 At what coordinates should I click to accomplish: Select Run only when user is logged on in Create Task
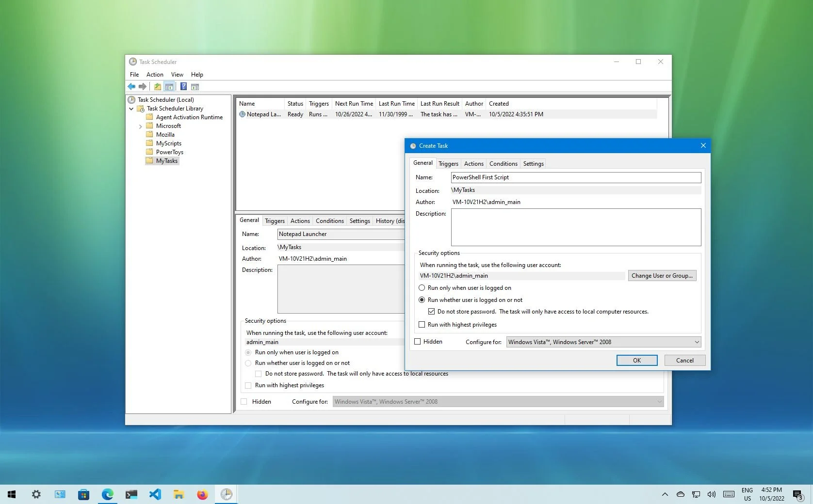tap(422, 288)
